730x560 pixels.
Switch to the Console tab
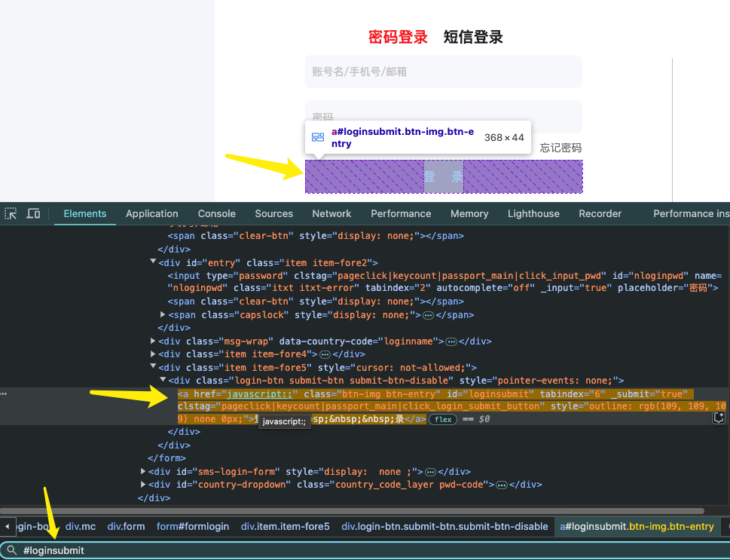pyautogui.click(x=216, y=214)
